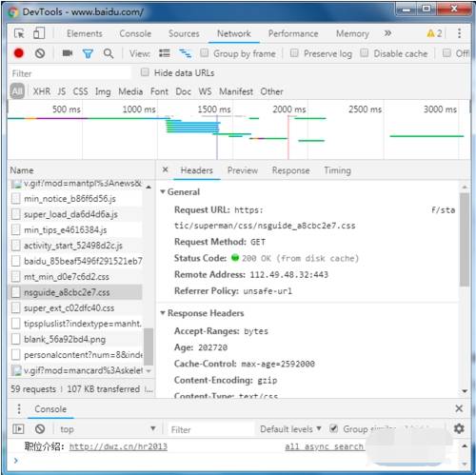The image size is (476, 475).
Task: Enable Preserve log checkbox
Action: 294,52
